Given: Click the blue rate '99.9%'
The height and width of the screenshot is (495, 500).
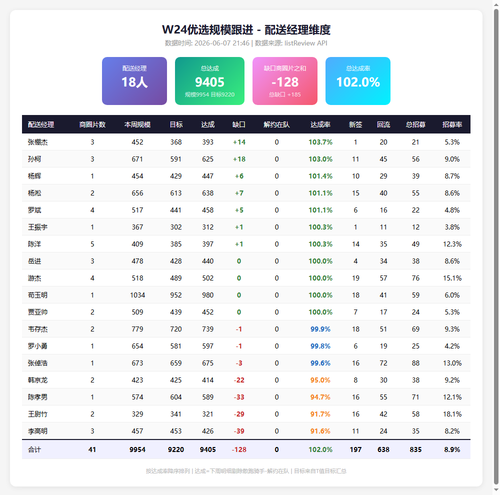Looking at the screenshot, I should pos(320,329).
